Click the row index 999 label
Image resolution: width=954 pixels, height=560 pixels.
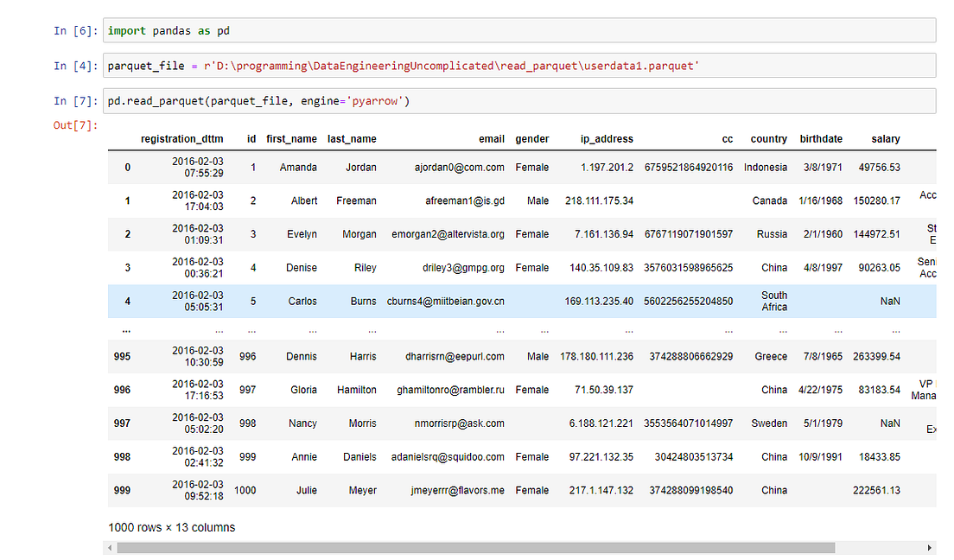tap(124, 490)
